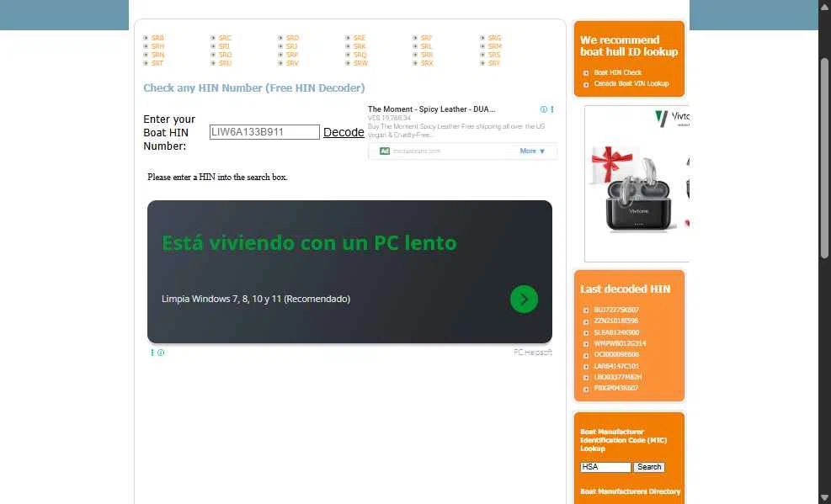Open the SRH manufacturer code link

click(x=157, y=46)
